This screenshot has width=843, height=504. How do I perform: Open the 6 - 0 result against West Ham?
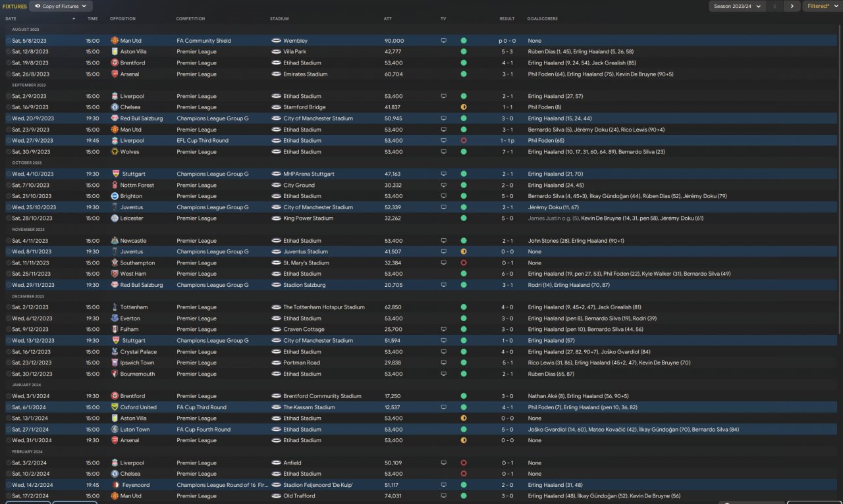tap(507, 274)
